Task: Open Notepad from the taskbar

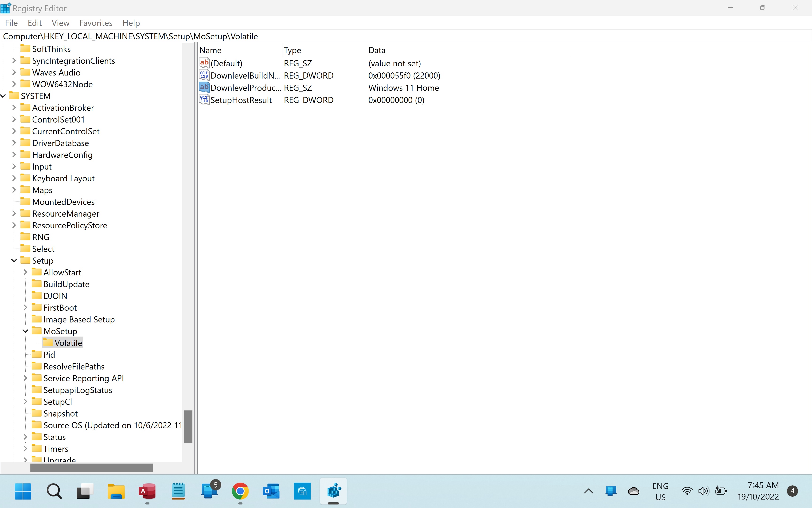Action: pyautogui.click(x=178, y=491)
